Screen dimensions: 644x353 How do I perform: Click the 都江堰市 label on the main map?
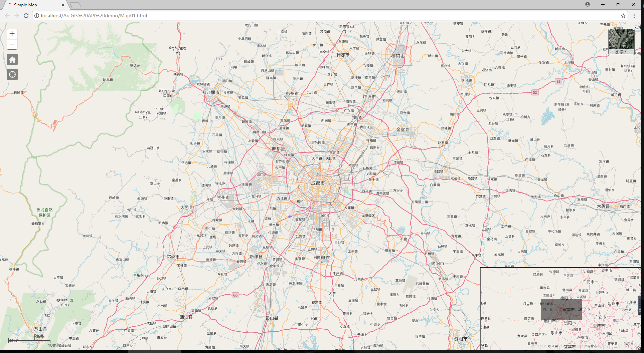211,92
